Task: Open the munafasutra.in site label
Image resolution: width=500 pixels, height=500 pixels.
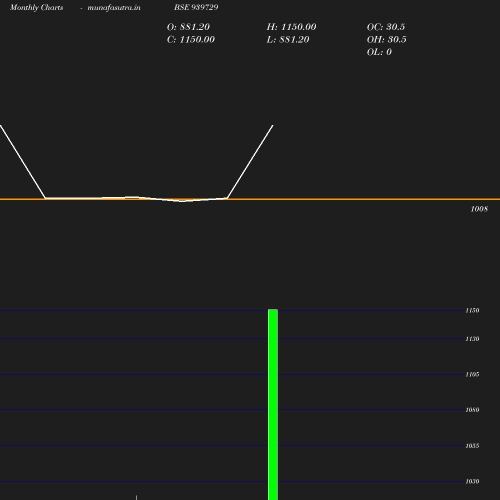Action: (114, 7)
